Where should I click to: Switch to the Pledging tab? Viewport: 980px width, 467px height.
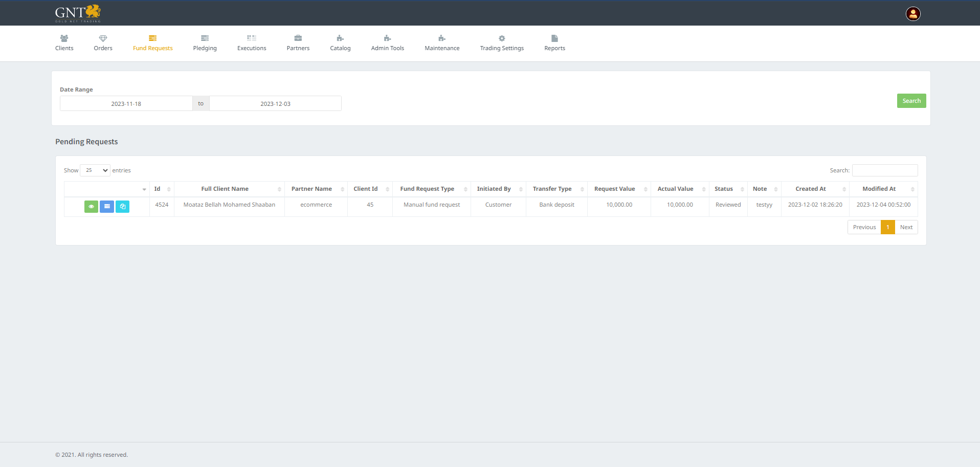[205, 43]
